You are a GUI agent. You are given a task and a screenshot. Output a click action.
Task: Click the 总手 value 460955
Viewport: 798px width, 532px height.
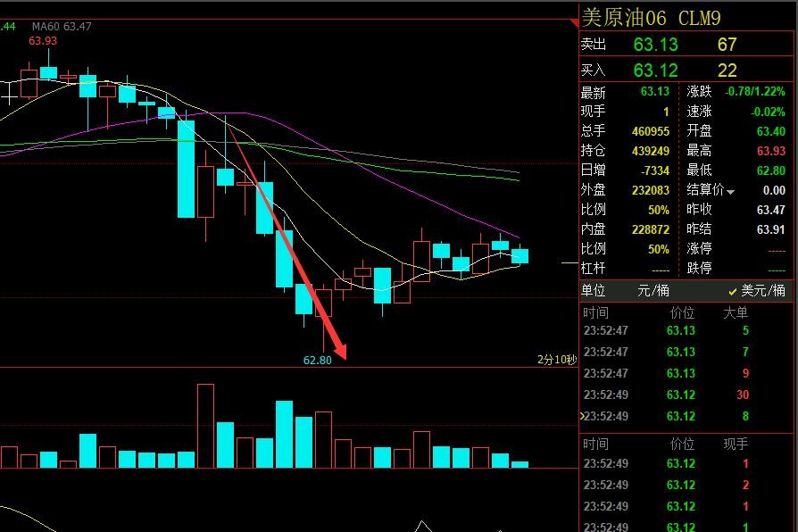pyautogui.click(x=651, y=131)
